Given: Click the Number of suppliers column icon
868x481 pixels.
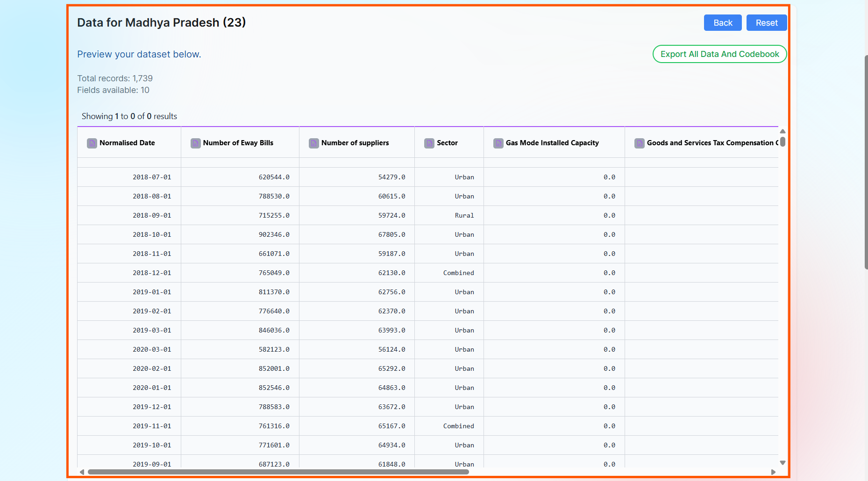Looking at the screenshot, I should pos(313,143).
